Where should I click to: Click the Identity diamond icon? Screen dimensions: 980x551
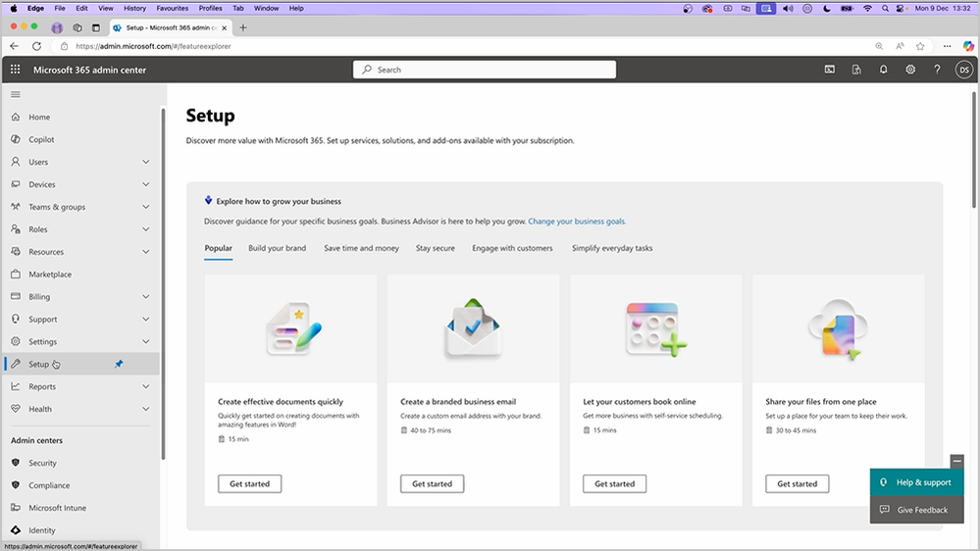pyautogui.click(x=16, y=530)
